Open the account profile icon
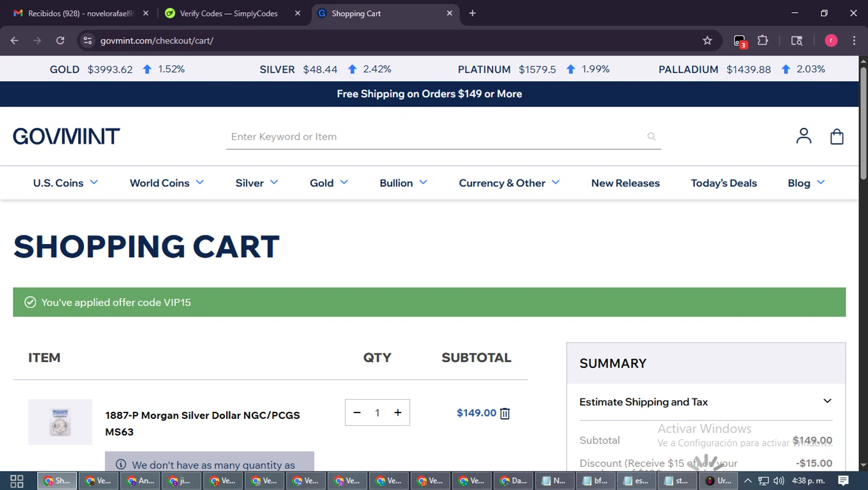 (x=804, y=136)
